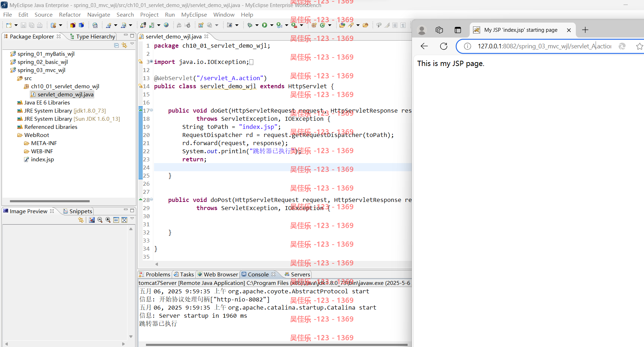The image size is (644, 347).
Task: Click the site information icon in address bar
Action: [467, 46]
